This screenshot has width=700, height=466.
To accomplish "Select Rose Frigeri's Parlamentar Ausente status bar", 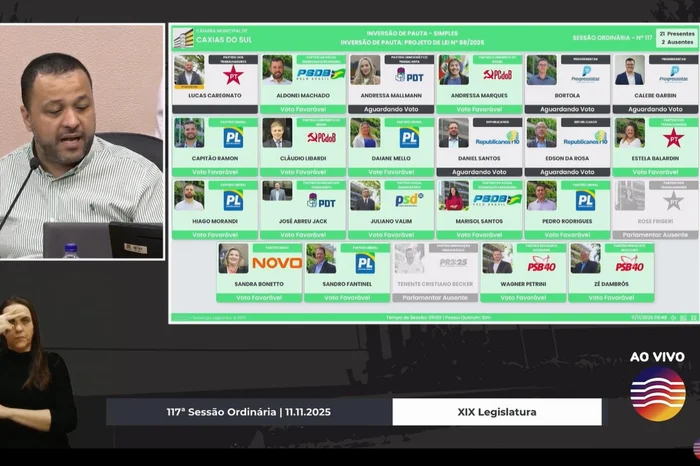I will (x=655, y=235).
